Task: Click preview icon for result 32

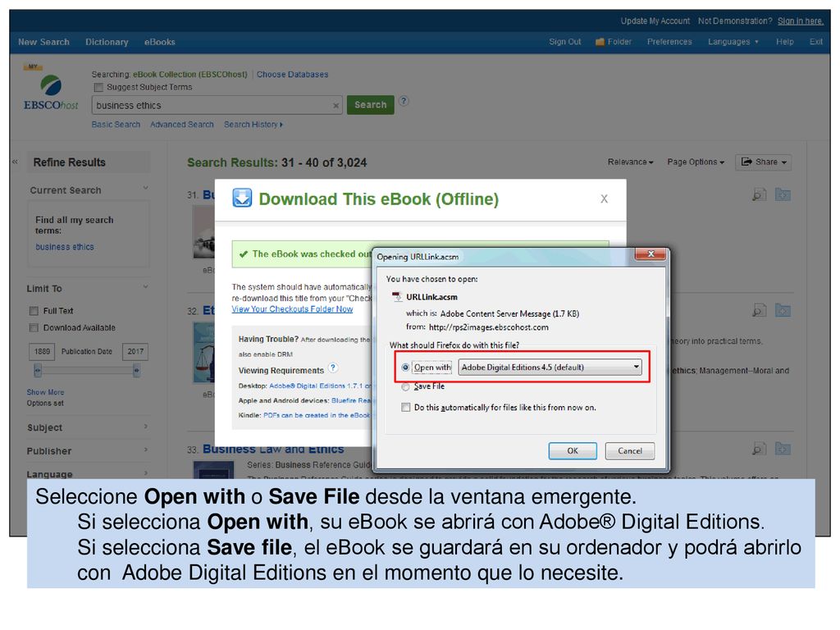Action: (759, 310)
